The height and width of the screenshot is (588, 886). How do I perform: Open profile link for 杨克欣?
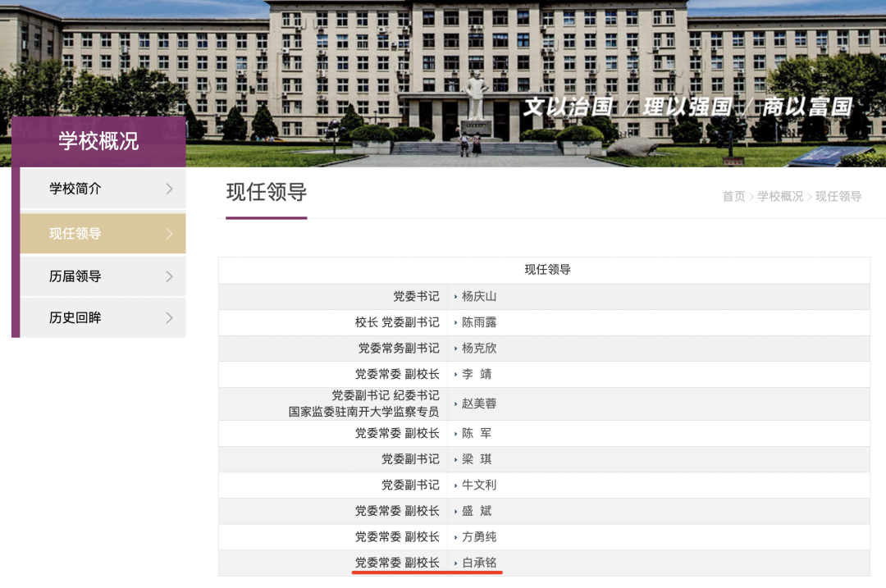(x=479, y=348)
